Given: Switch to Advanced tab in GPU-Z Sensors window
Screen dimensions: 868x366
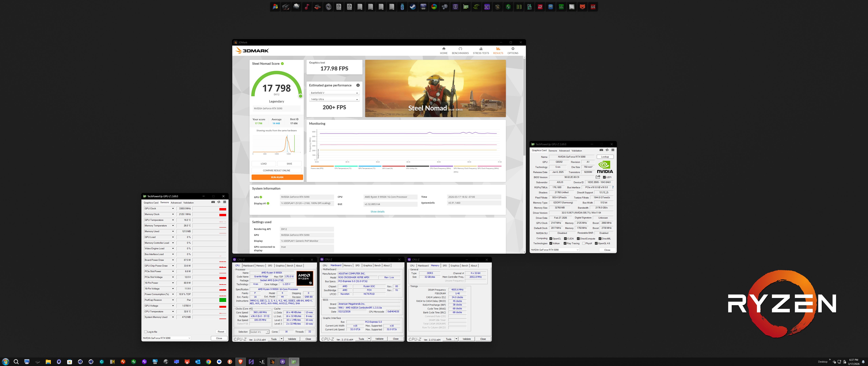Looking at the screenshot, I should (x=176, y=203).
